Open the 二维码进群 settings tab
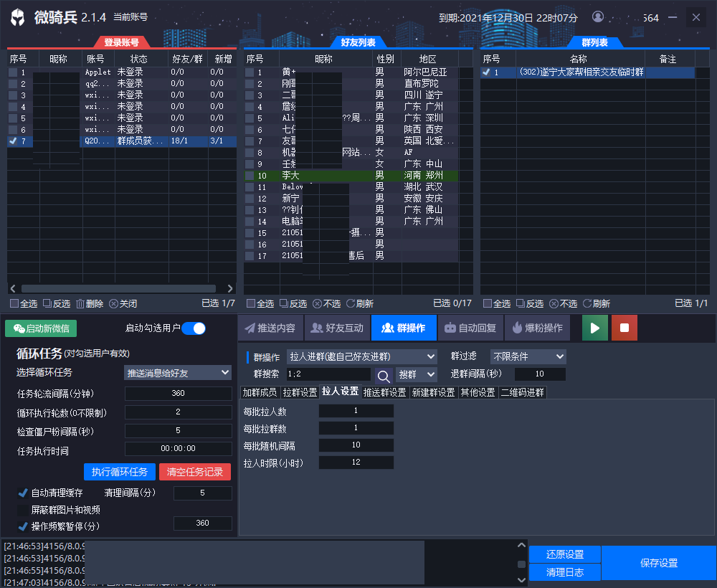The width and height of the screenshot is (717, 588). pos(522,392)
